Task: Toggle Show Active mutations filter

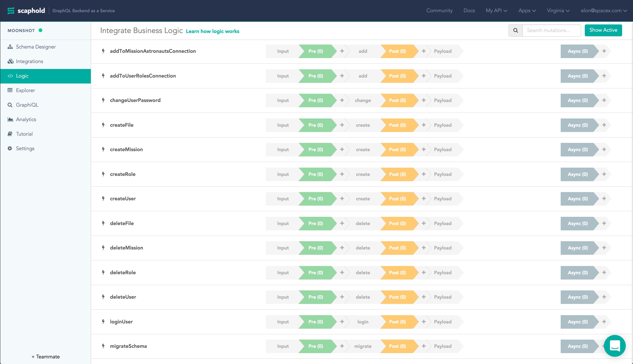Action: point(603,30)
